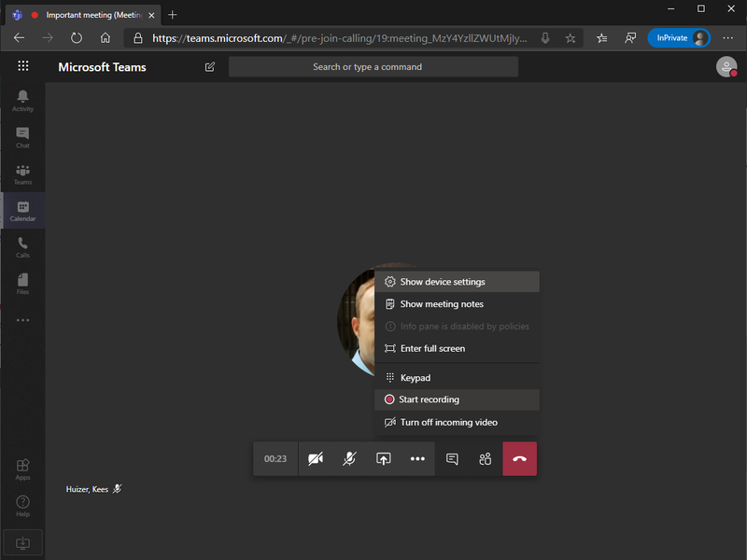Open the browser feedback icon
Image resolution: width=747 pixels, height=560 pixels.
click(x=630, y=38)
